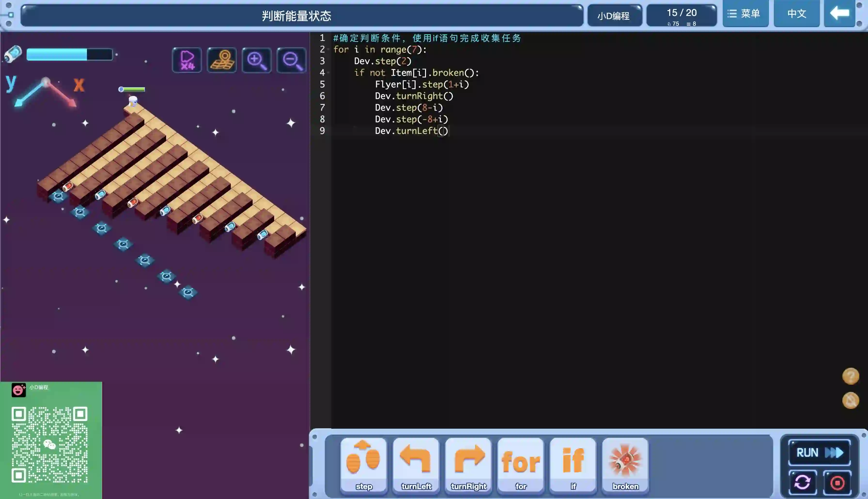The height and width of the screenshot is (499, 868).
Task: Switch language using 中文 button
Action: (x=796, y=14)
